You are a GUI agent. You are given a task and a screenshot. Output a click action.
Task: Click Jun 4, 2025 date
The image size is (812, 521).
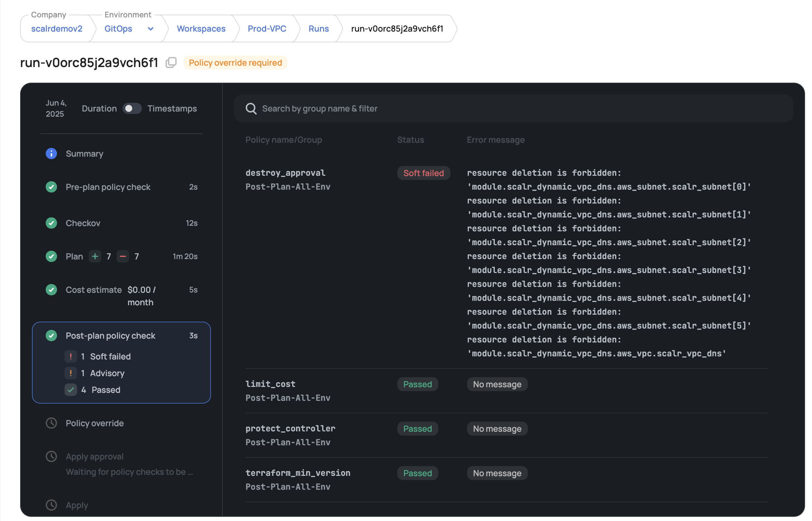click(x=56, y=108)
